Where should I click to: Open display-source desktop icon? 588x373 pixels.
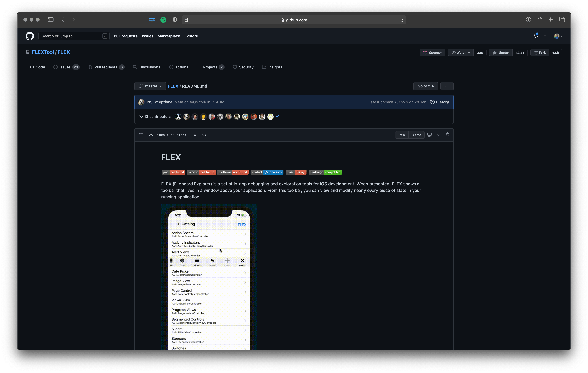tap(430, 135)
